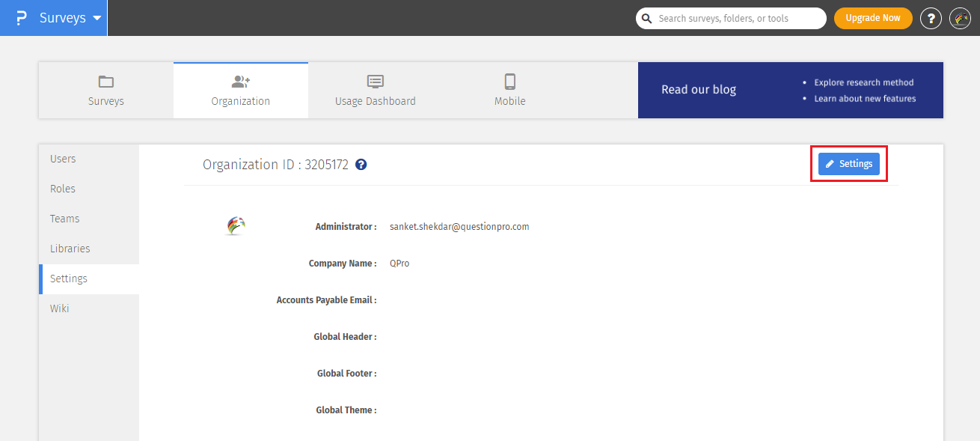Open the help question mark icon
Viewport: 980px width, 441px height.
tap(931, 18)
